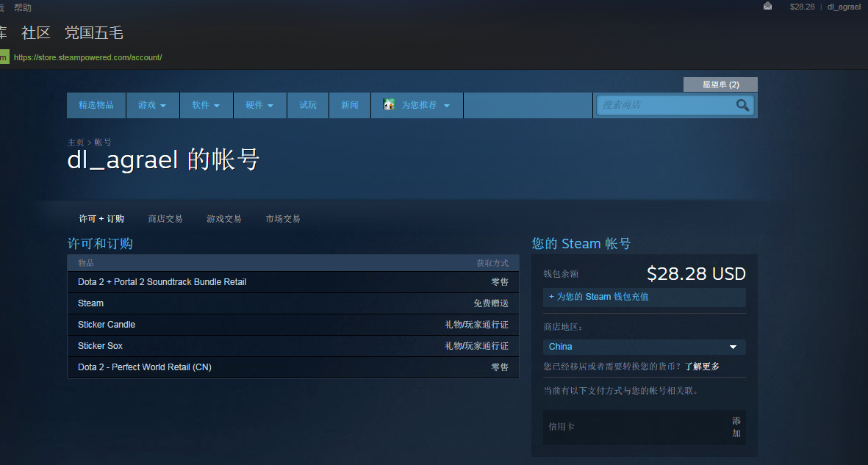Click the 物品 column header
The image size is (868, 465).
86,263
